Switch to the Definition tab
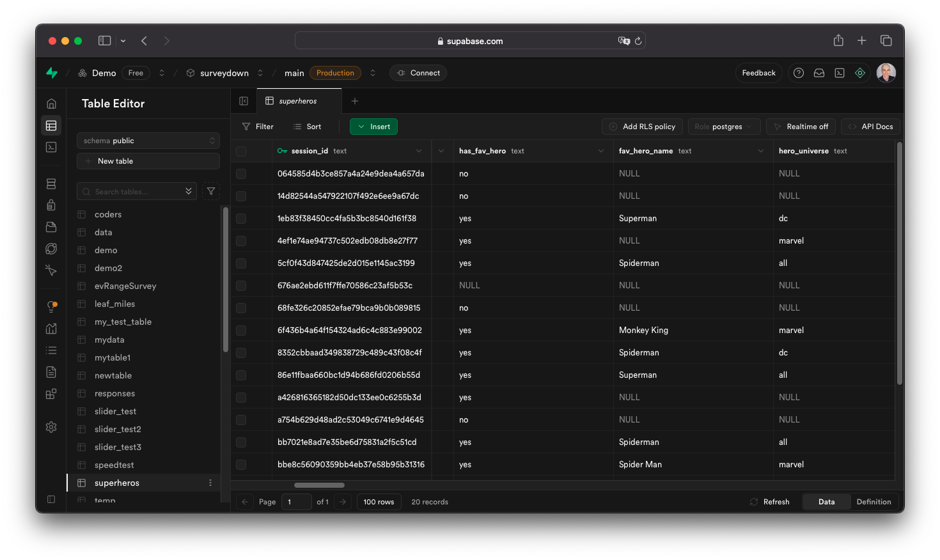 click(x=873, y=502)
